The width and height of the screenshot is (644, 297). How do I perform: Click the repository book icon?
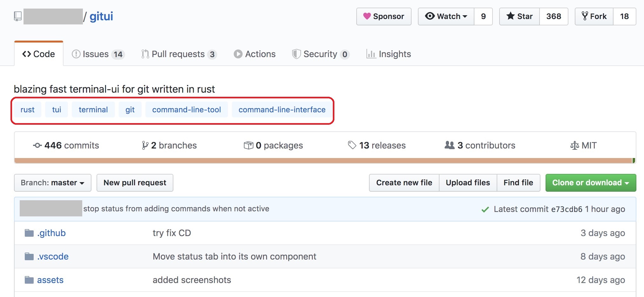pyautogui.click(x=18, y=16)
